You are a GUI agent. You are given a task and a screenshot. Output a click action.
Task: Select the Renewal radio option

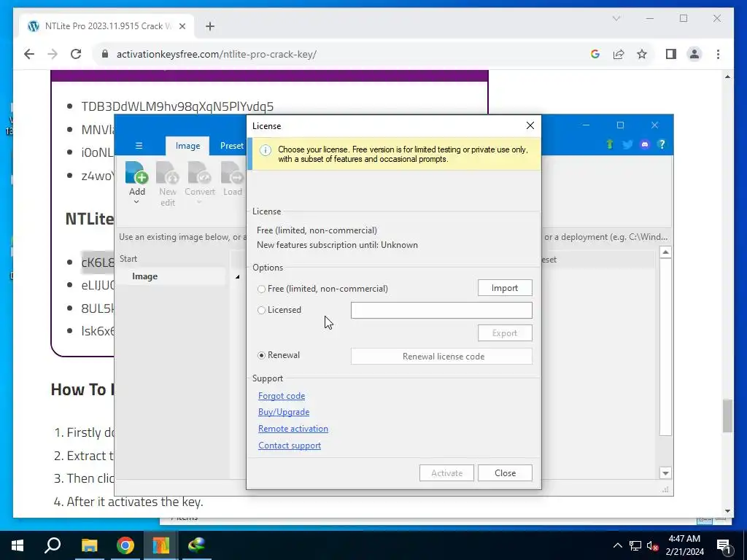261,356
